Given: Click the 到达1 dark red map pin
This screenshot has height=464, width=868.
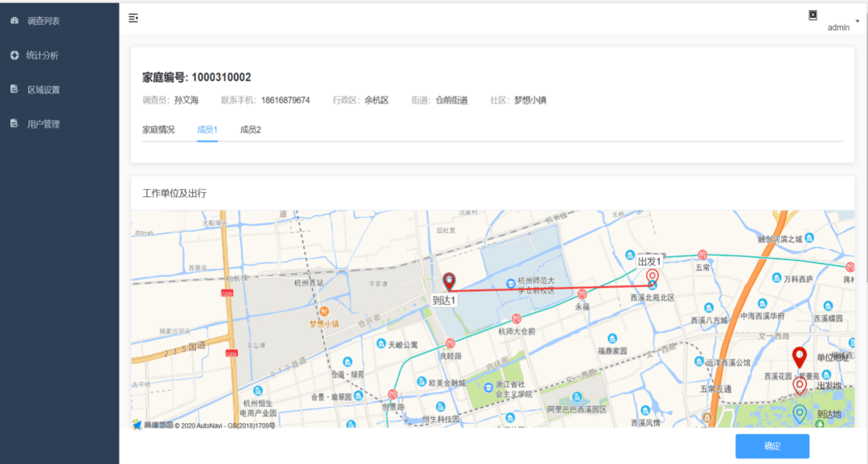Looking at the screenshot, I should pyautogui.click(x=449, y=281).
